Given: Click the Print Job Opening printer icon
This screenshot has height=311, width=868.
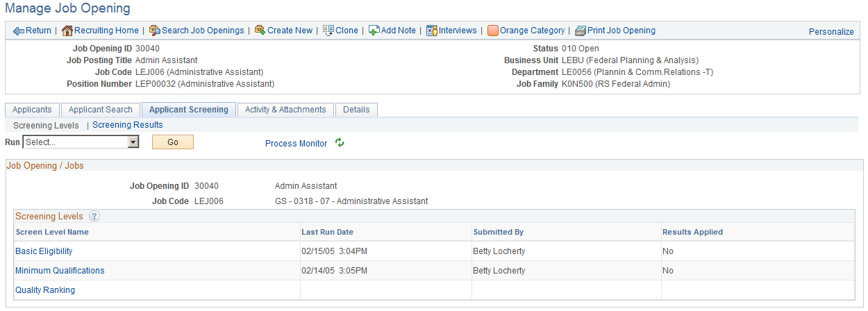Looking at the screenshot, I should pyautogui.click(x=581, y=31).
